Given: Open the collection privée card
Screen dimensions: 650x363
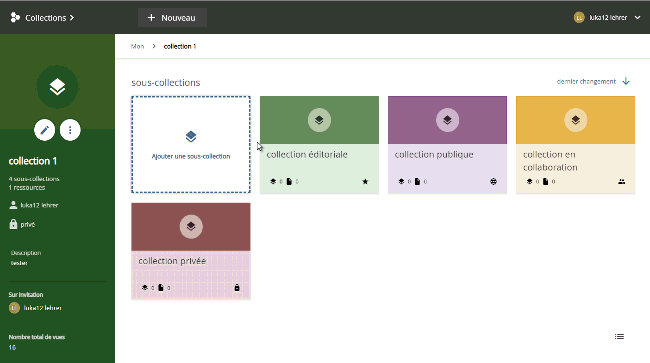Looking at the screenshot, I should point(191,251).
